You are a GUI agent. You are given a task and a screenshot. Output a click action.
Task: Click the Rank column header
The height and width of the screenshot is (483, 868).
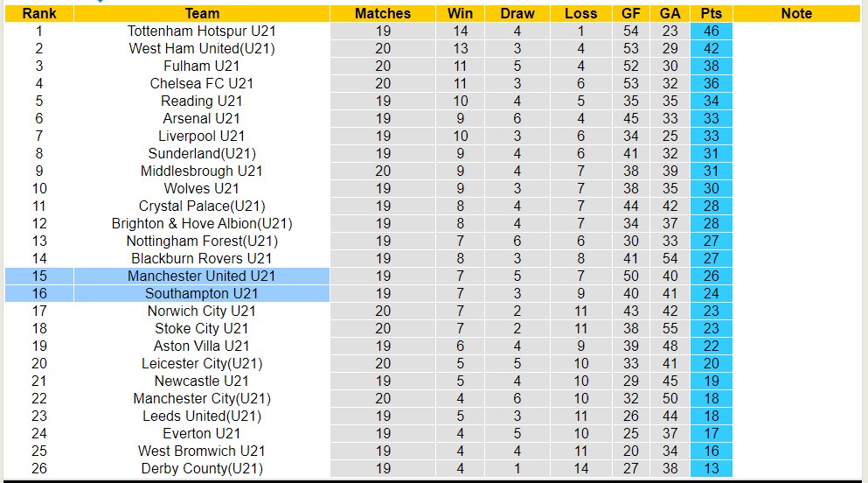39,13
